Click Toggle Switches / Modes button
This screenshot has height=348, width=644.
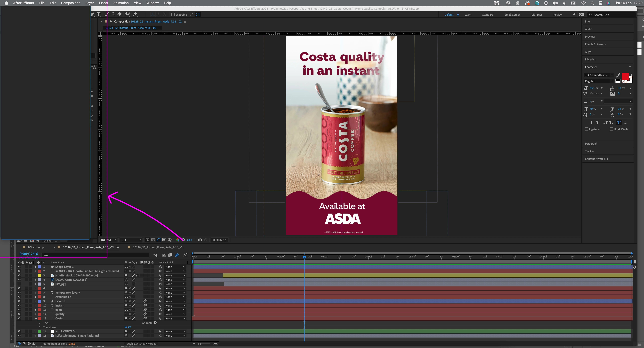[141, 344]
